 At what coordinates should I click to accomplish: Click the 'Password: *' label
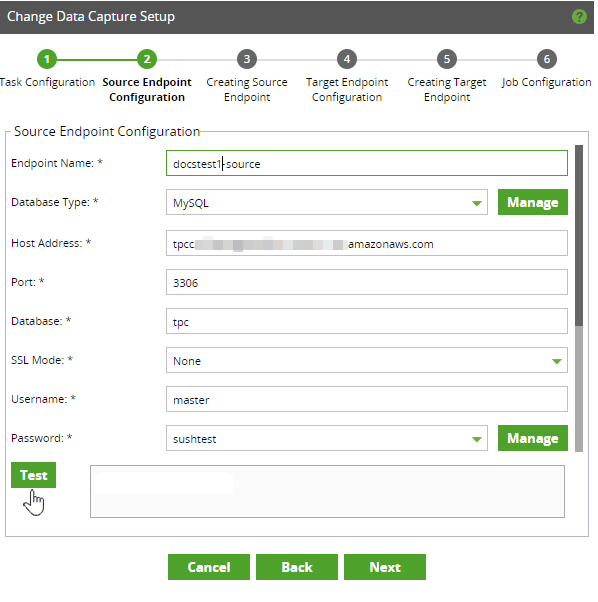pos(41,438)
